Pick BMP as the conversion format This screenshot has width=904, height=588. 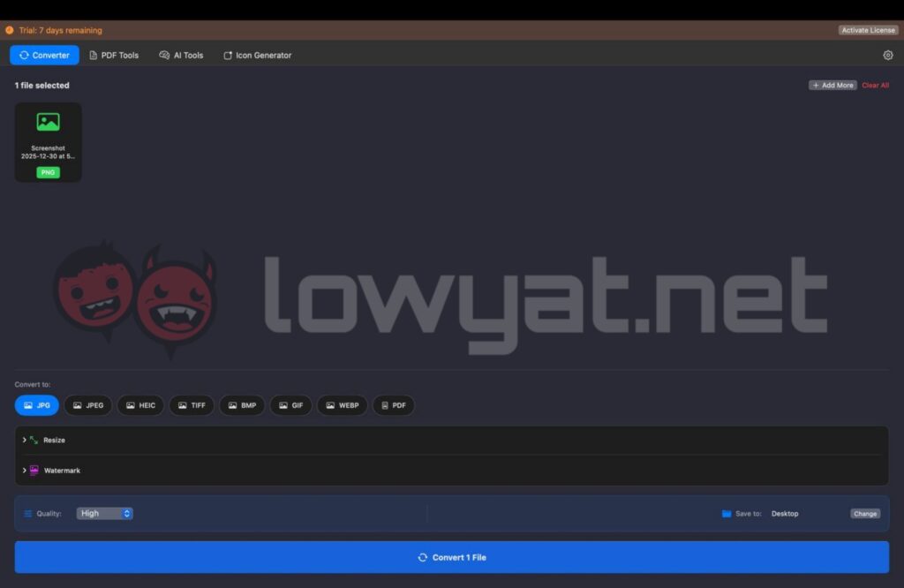242,405
